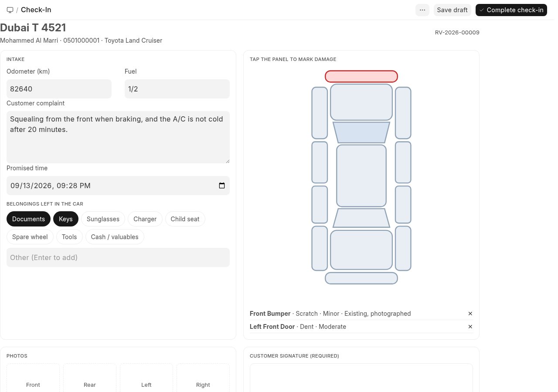The image size is (558, 392).
Task: Remove the Front Bumper damage entry
Action: (x=470, y=314)
